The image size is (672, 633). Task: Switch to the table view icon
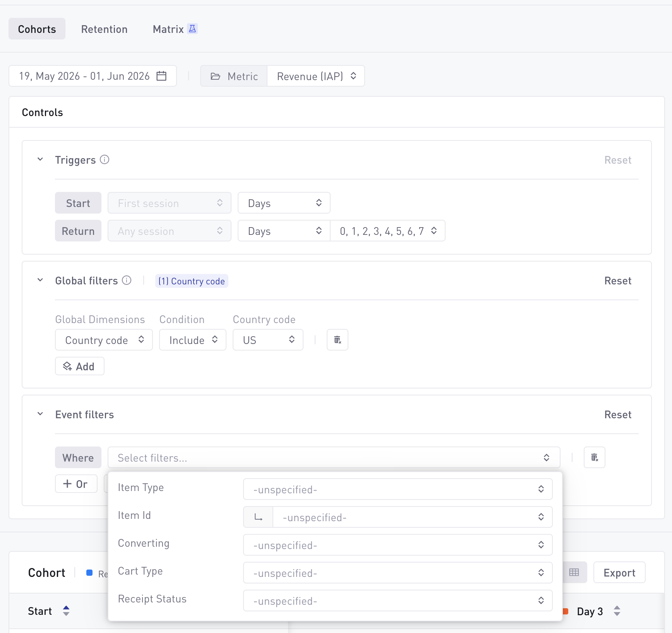click(574, 572)
